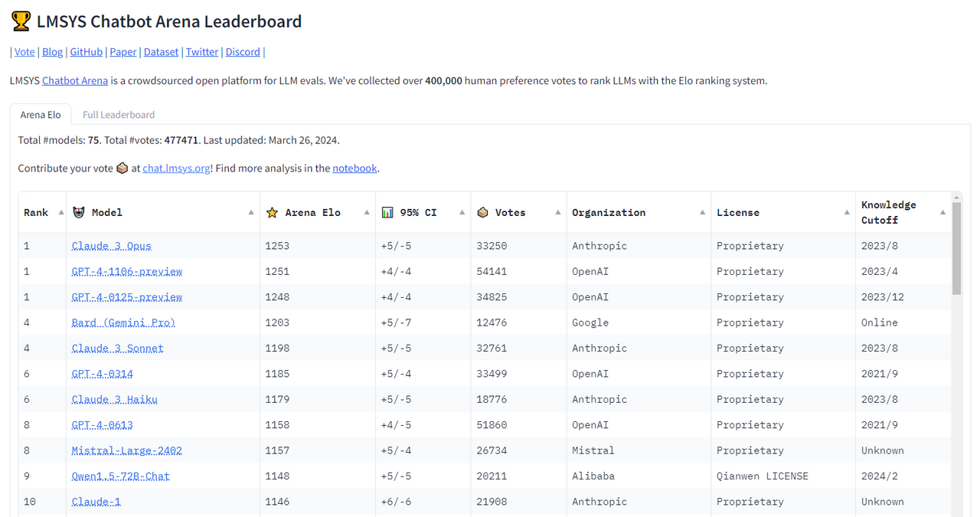Click the Mistral organization cell
The width and height of the screenshot is (980, 517).
coord(593,450)
